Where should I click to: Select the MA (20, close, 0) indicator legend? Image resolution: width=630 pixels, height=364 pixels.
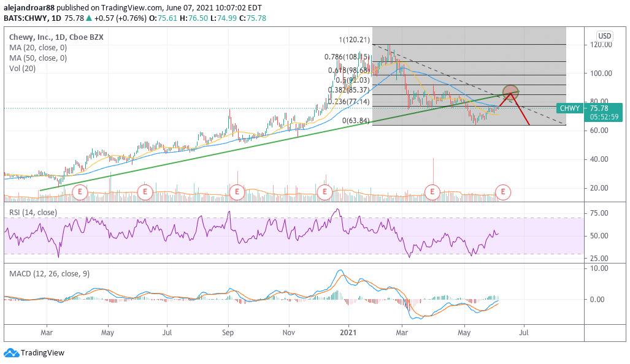click(x=38, y=48)
